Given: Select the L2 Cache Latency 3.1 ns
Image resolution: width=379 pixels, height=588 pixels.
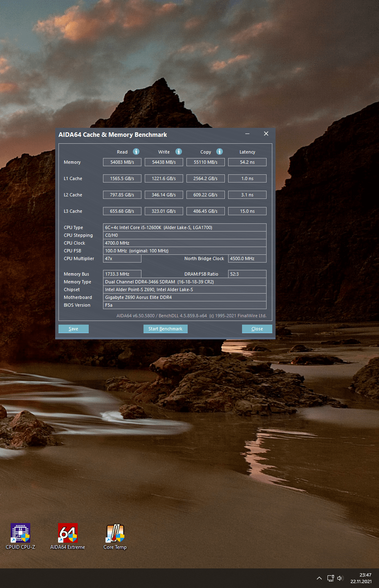Looking at the screenshot, I should 247,195.
